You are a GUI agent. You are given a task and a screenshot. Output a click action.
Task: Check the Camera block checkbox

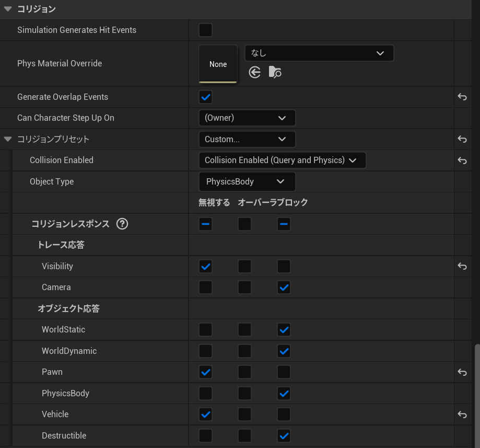tap(284, 288)
